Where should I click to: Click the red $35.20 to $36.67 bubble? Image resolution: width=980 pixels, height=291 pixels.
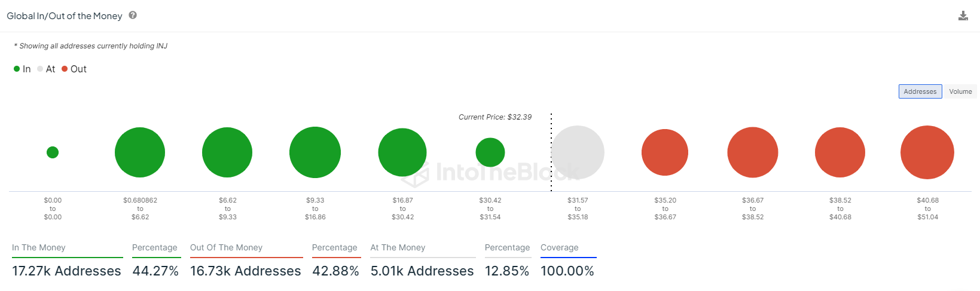click(665, 152)
